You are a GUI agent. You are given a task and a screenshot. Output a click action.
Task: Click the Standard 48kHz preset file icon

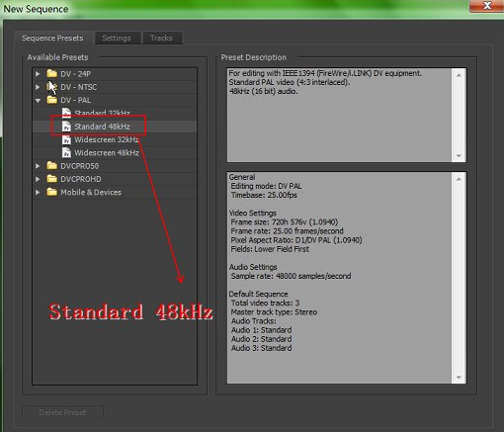pos(66,127)
